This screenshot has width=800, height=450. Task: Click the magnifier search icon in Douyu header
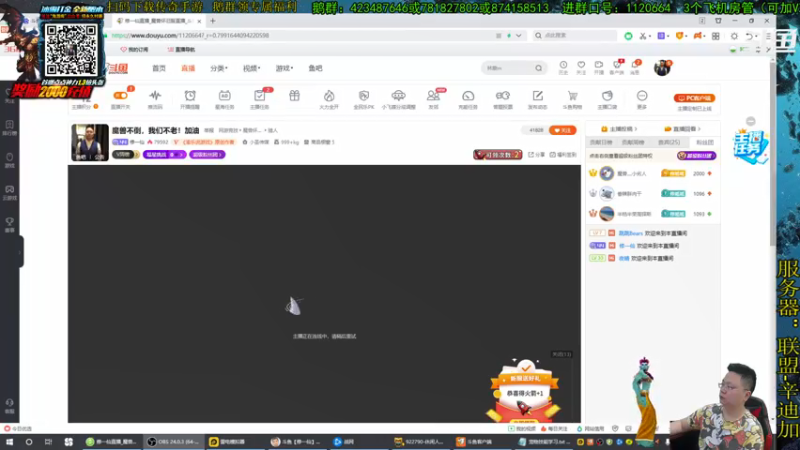tap(539, 68)
